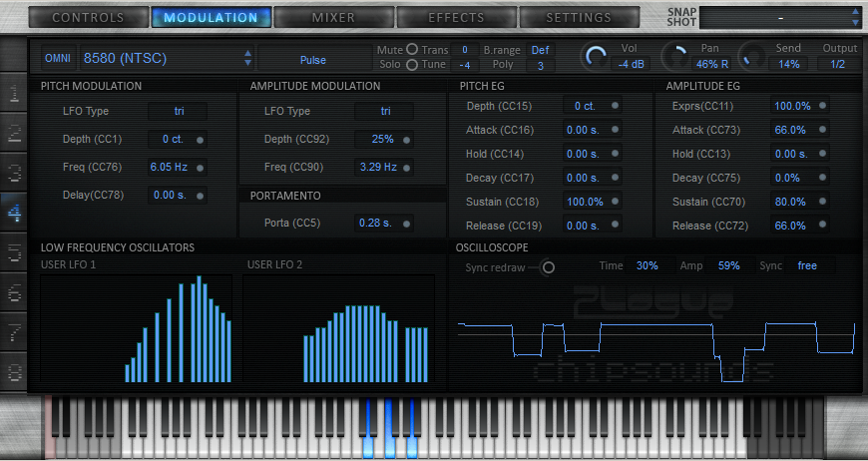Select slot number 5 in sidebar
Viewport: 868px width, 461px height.
pyautogui.click(x=14, y=251)
